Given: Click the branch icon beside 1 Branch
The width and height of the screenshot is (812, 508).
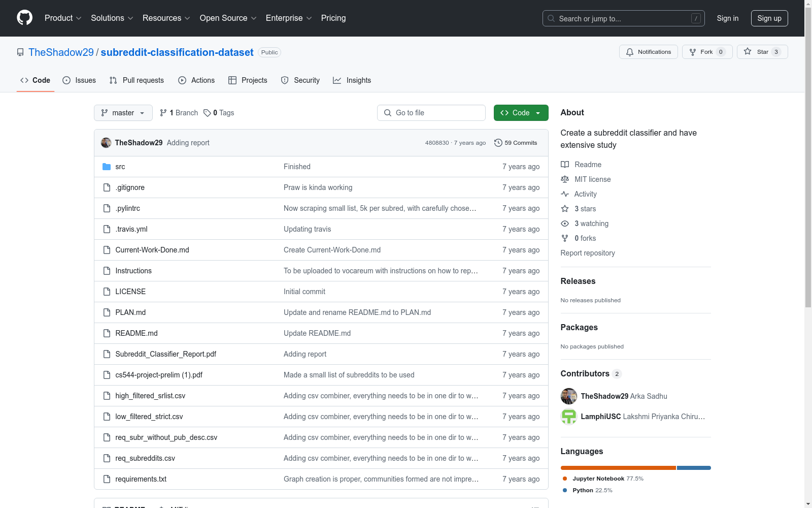Looking at the screenshot, I should point(163,113).
